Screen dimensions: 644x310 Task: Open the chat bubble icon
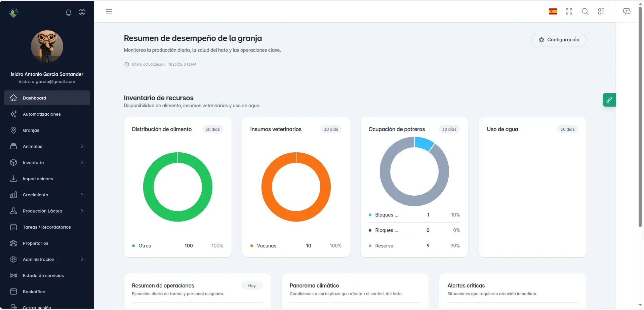point(627,11)
